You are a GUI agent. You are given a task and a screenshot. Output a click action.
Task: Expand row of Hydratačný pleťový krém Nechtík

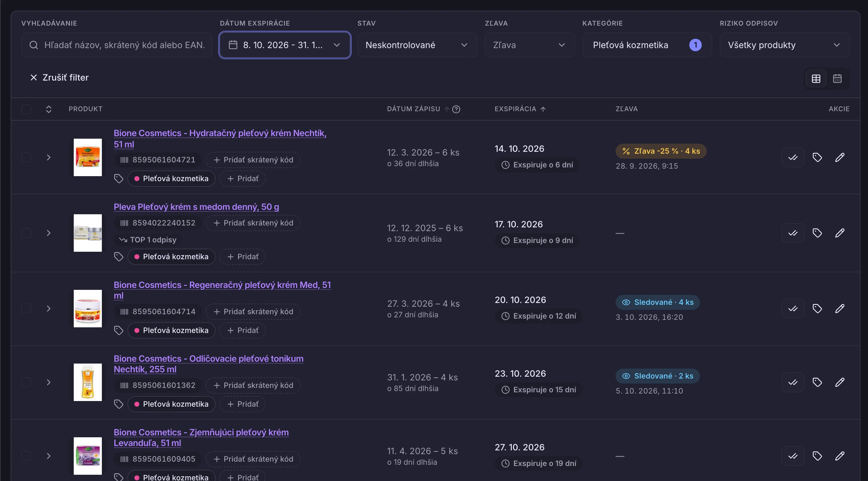tap(48, 157)
